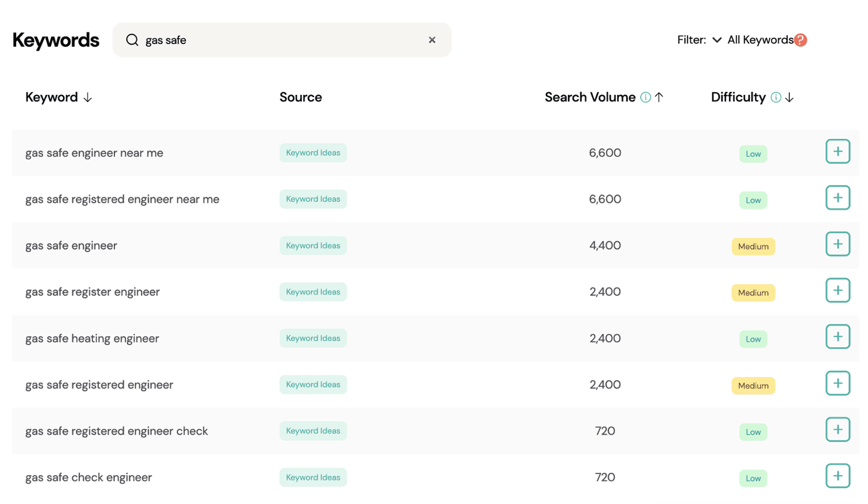868x504 pixels.
Task: Add 'gas safe registered engineer near me' keyword
Action: [838, 197]
